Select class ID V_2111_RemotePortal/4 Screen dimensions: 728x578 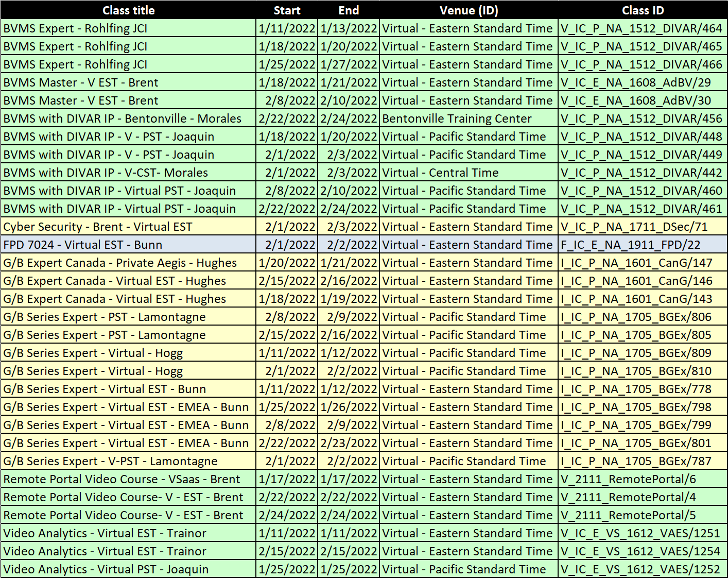click(x=643, y=497)
